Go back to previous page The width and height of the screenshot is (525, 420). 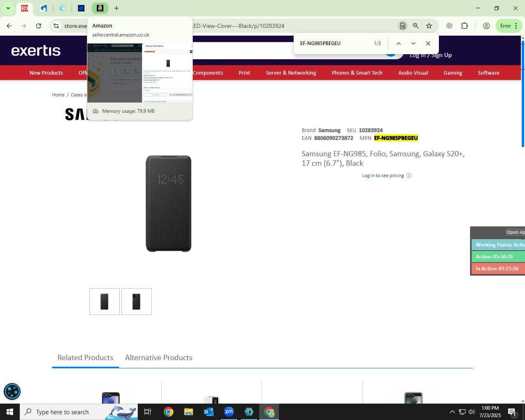tap(9, 26)
